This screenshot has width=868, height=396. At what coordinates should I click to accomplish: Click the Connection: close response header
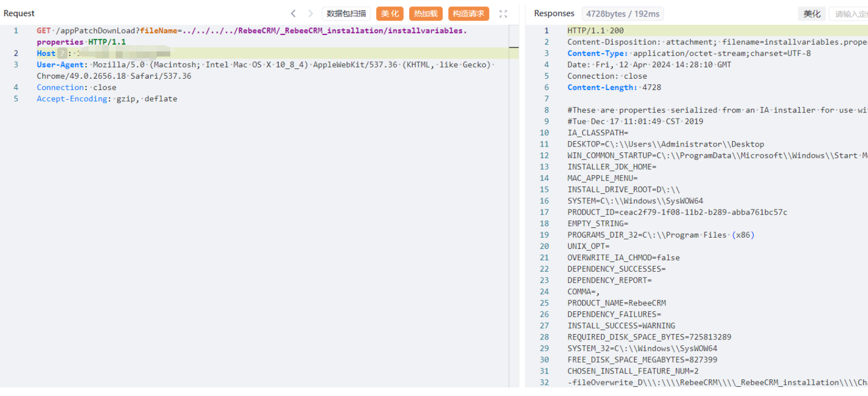point(607,76)
